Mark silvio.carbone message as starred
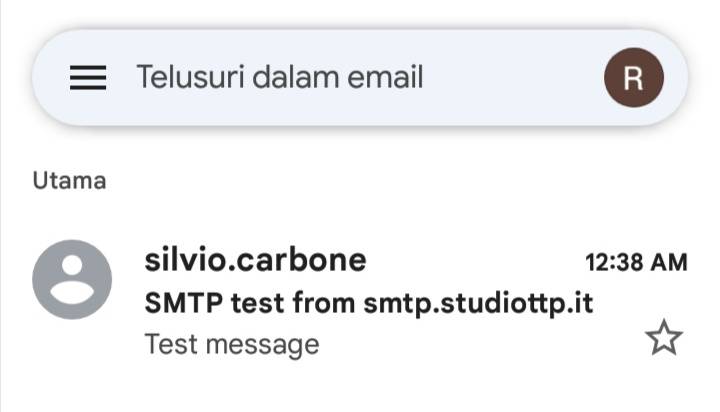The width and height of the screenshot is (720, 412). pyautogui.click(x=663, y=340)
